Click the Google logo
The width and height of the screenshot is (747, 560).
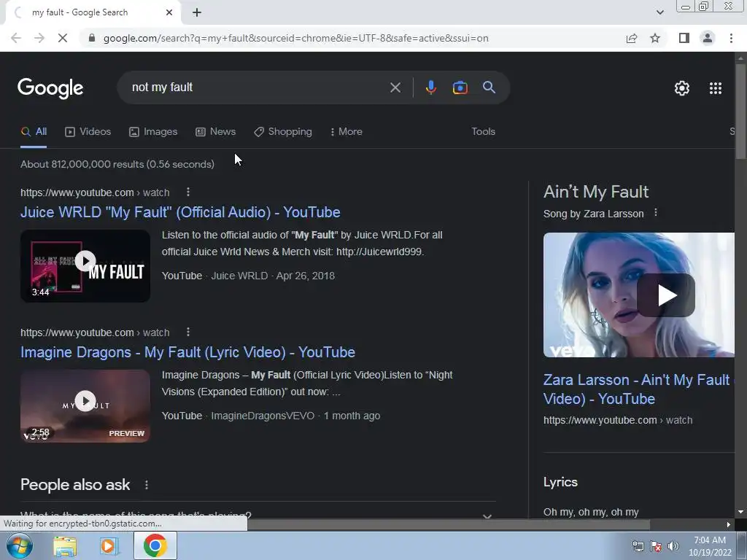click(50, 88)
